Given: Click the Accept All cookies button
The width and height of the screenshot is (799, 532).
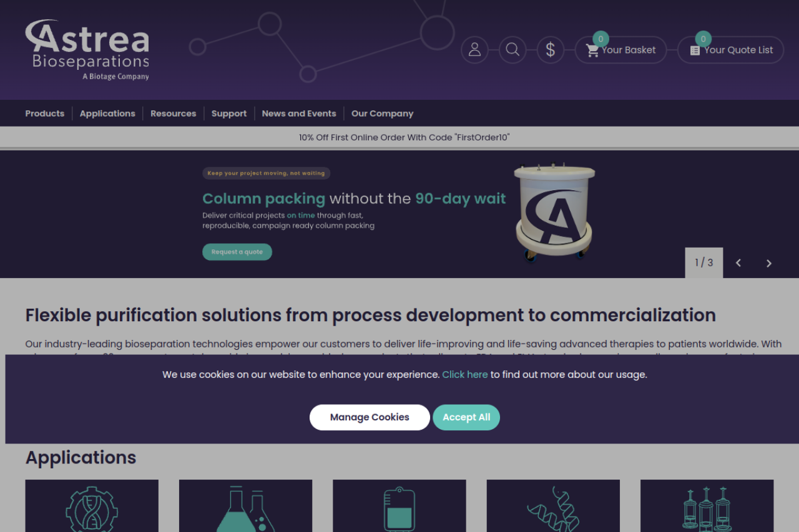Looking at the screenshot, I should click(466, 417).
